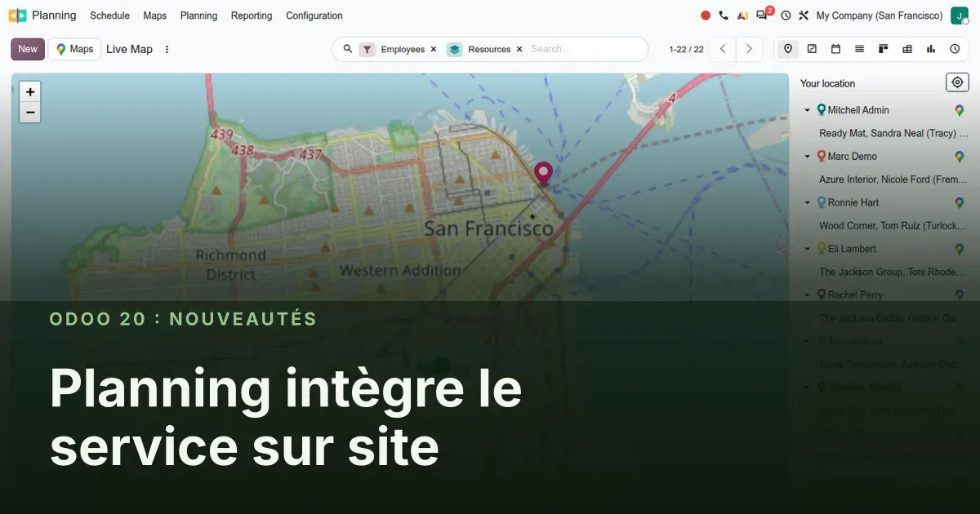Image resolution: width=980 pixels, height=514 pixels.
Task: Open Google Maps for Marc Demo
Action: (960, 157)
